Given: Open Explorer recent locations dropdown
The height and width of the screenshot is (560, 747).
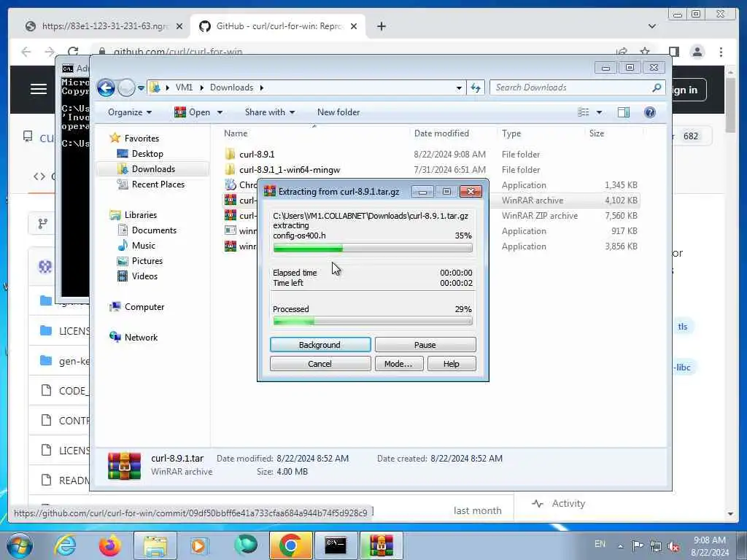Looking at the screenshot, I should click(141, 88).
